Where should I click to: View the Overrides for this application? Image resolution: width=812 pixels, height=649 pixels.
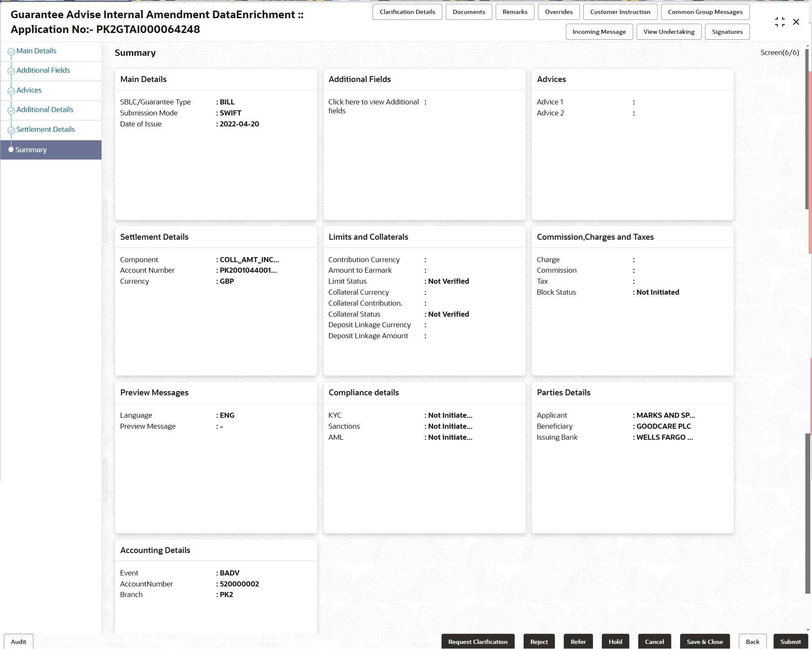[x=559, y=11]
